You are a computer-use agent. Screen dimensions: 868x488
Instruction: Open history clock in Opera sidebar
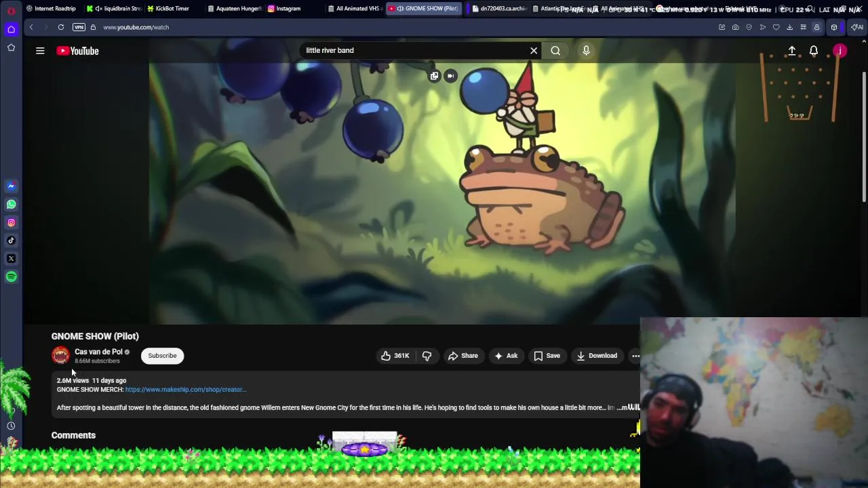tap(11, 426)
